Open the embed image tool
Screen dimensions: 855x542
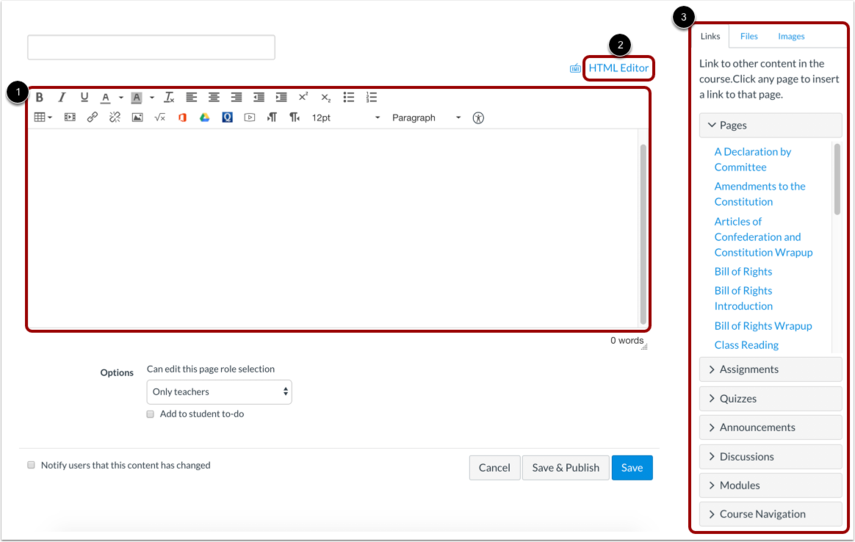pos(137,117)
